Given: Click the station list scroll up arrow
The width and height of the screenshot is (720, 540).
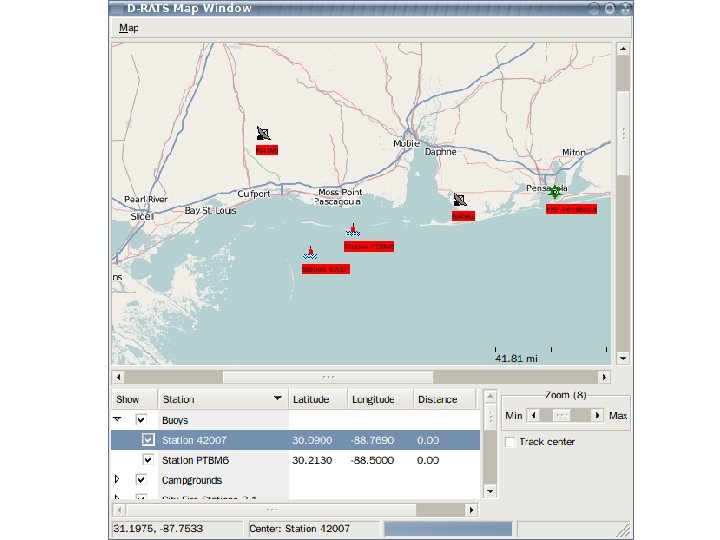Looking at the screenshot, I should tap(490, 396).
